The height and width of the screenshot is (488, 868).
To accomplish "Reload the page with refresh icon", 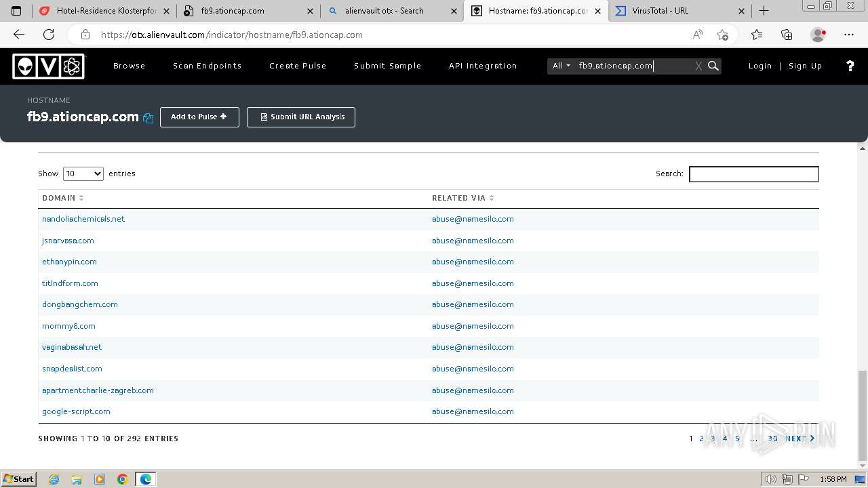I will click(x=49, y=35).
